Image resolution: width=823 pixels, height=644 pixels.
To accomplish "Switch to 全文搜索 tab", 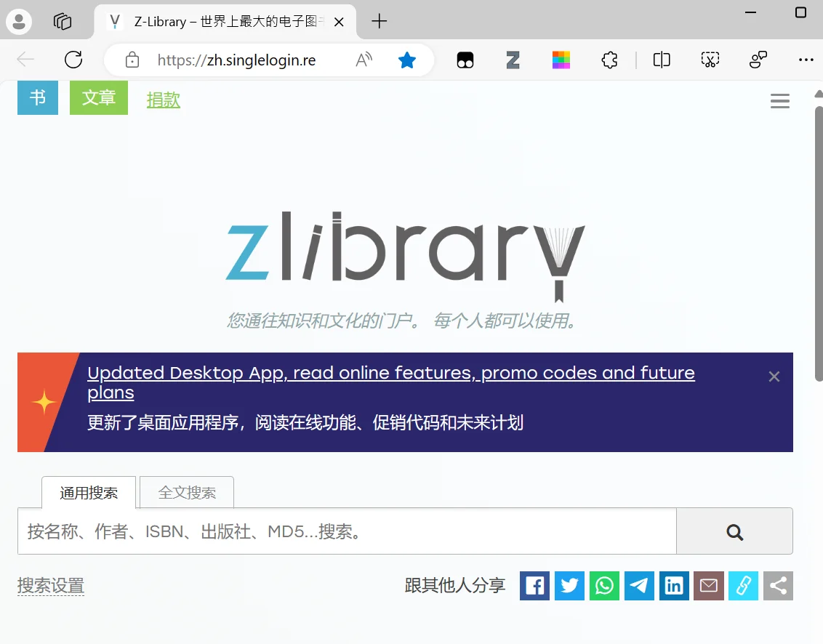I will 187,492.
